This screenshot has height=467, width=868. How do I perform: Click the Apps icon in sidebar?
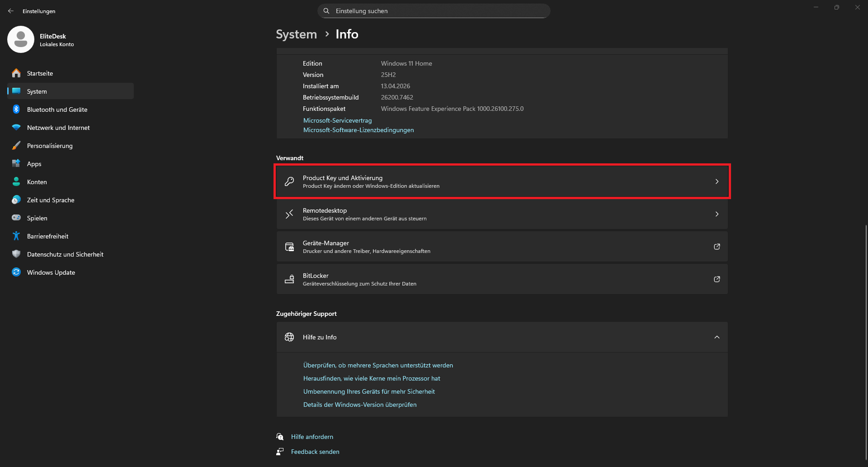16,163
